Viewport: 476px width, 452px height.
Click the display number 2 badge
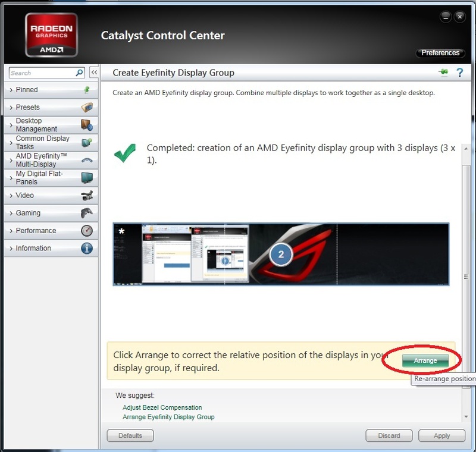281,254
